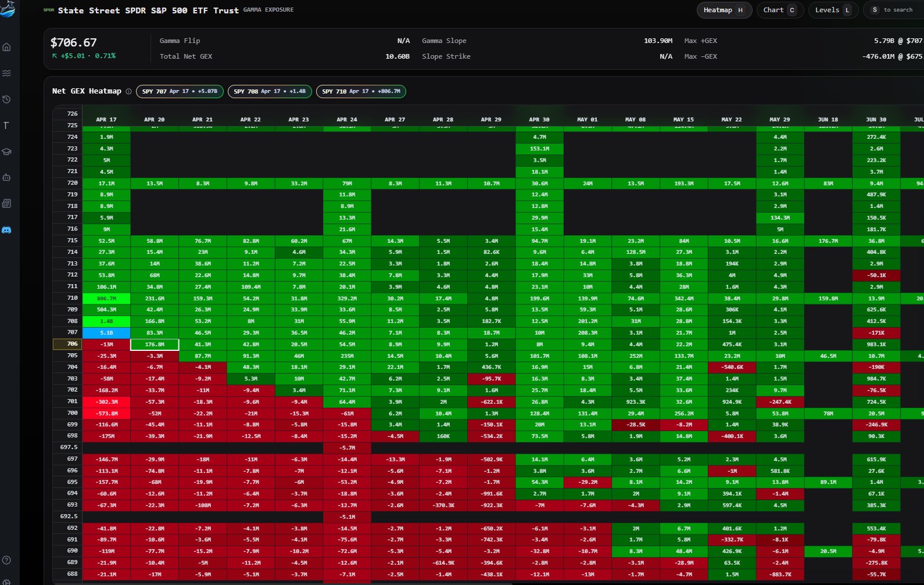Click the outlined 176.8M heatmap cell
Screen dimensions: 924x585
[x=155, y=344]
